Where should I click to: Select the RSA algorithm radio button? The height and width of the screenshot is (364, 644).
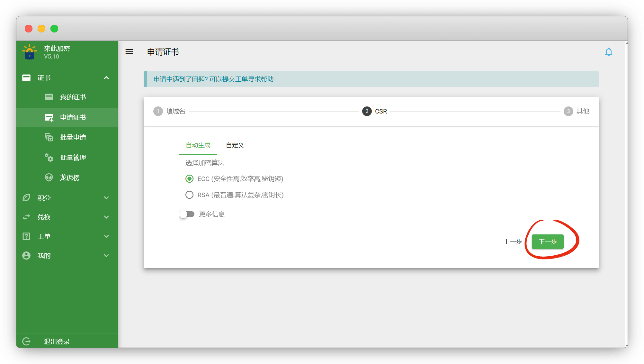click(x=189, y=195)
